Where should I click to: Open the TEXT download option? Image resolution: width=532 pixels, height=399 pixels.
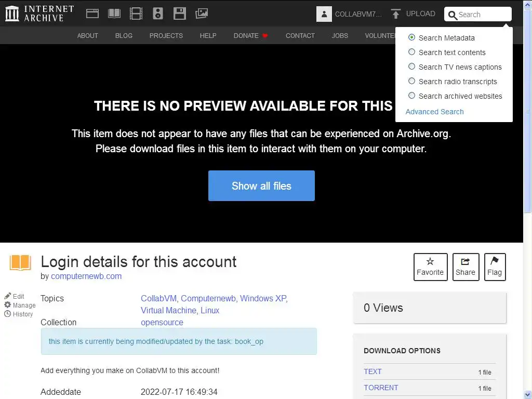click(373, 371)
